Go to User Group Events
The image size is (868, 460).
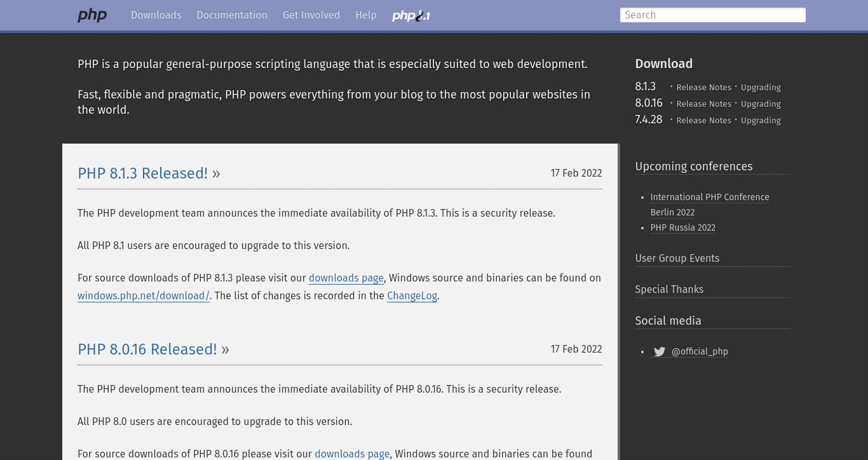(x=677, y=258)
